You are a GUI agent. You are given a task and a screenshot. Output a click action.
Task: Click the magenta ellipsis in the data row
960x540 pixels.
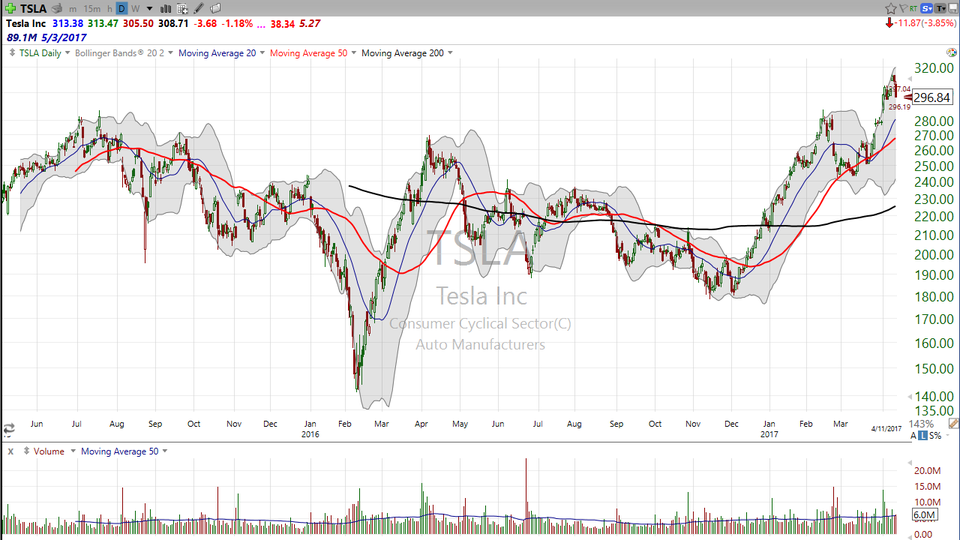coord(261,25)
